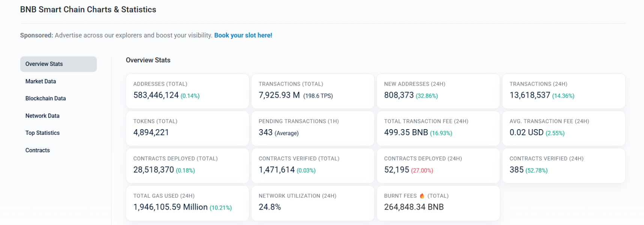Open Contracts Verified (Total) card
The width and height of the screenshot is (644, 225).
coord(313,166)
